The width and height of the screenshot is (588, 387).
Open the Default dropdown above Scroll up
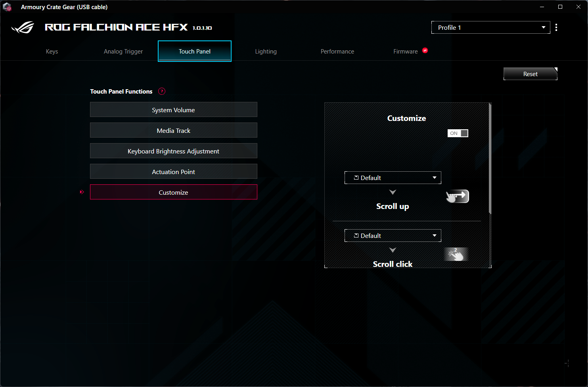pyautogui.click(x=393, y=178)
